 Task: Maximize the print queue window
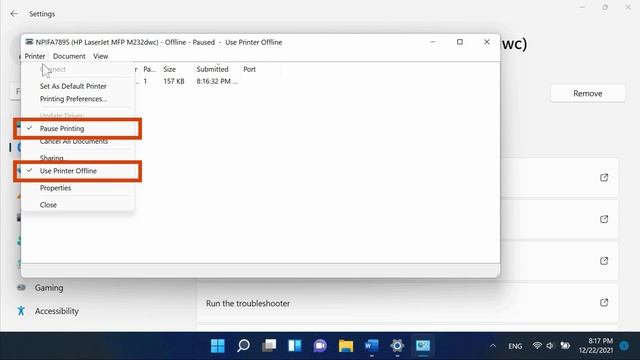pos(460,42)
